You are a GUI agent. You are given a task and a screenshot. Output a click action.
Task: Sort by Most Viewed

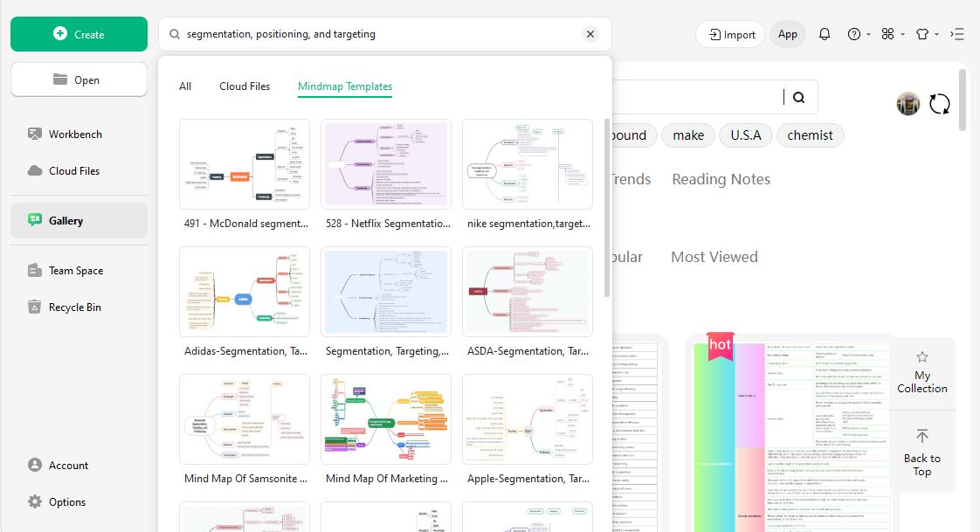click(x=714, y=257)
